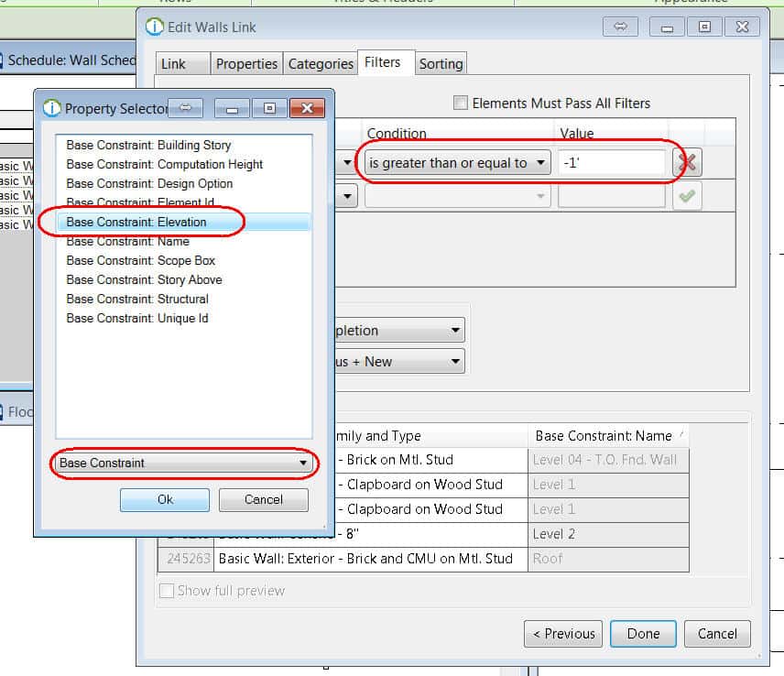Click the Level 2 preview cell
Screen dimensions: 784x676
coord(608,534)
